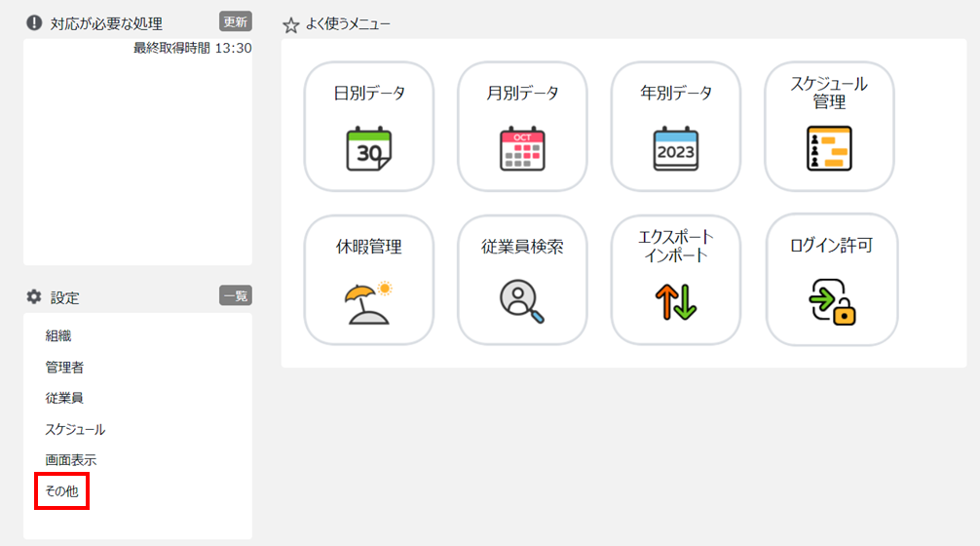The image size is (980, 546).
Task: Open the 月別データ monthly calendar tile
Action: pyautogui.click(x=522, y=127)
